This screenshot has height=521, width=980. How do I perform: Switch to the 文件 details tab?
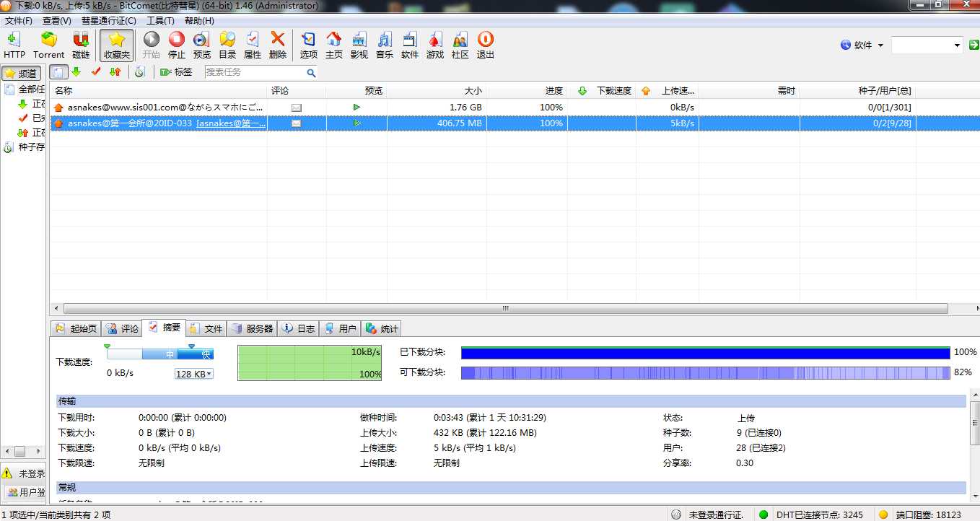point(206,328)
